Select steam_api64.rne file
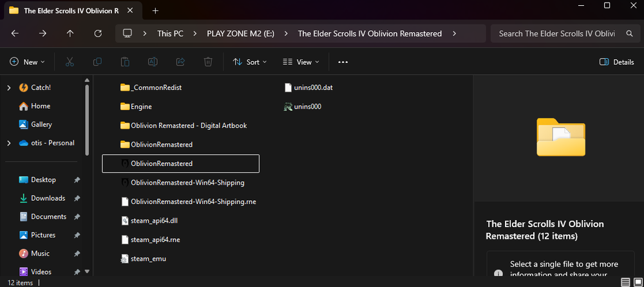 pyautogui.click(x=150, y=240)
